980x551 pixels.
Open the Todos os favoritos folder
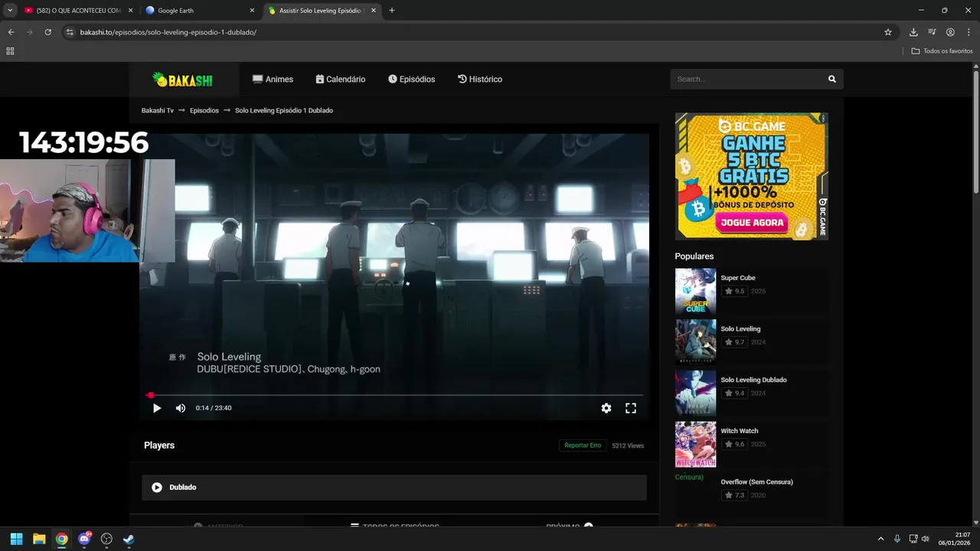(x=942, y=51)
